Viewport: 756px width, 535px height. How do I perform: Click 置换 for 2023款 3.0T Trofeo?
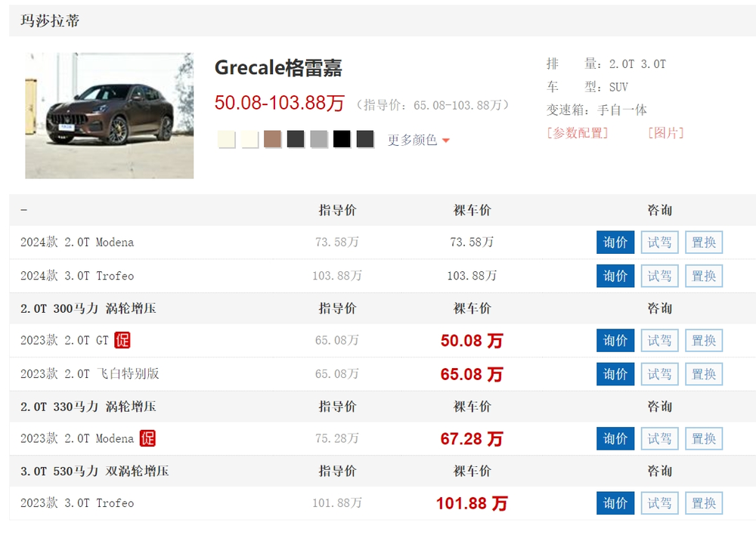(x=704, y=503)
